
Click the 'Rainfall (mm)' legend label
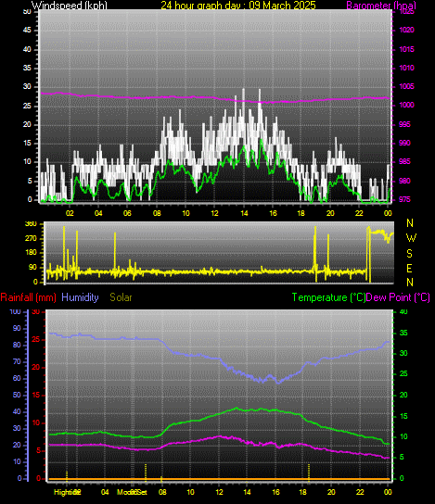click(x=29, y=297)
